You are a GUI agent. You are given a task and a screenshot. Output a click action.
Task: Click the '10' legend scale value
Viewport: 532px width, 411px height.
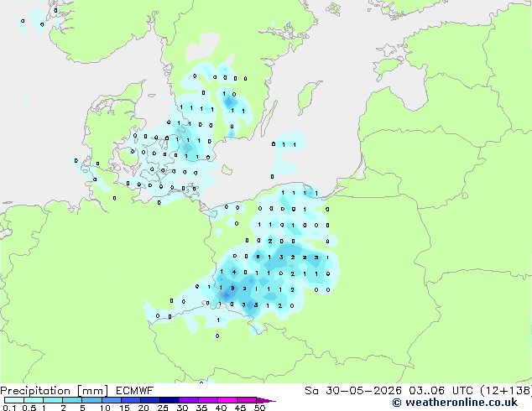click(x=105, y=408)
